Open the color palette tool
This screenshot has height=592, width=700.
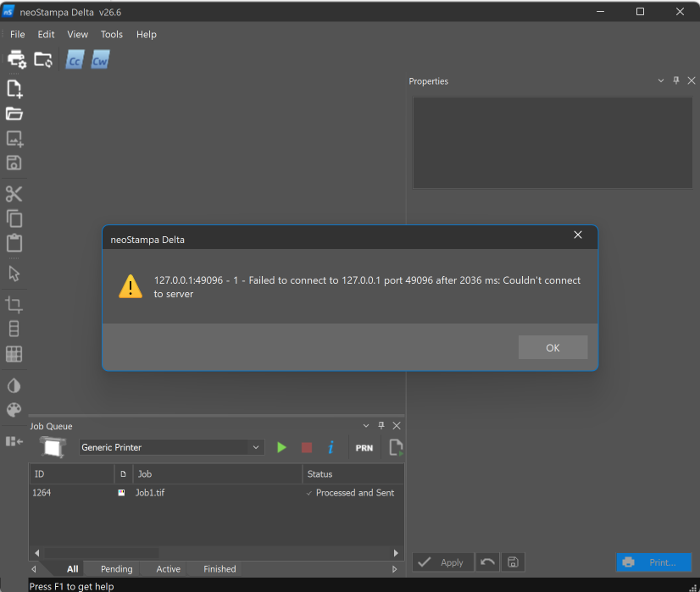14,410
